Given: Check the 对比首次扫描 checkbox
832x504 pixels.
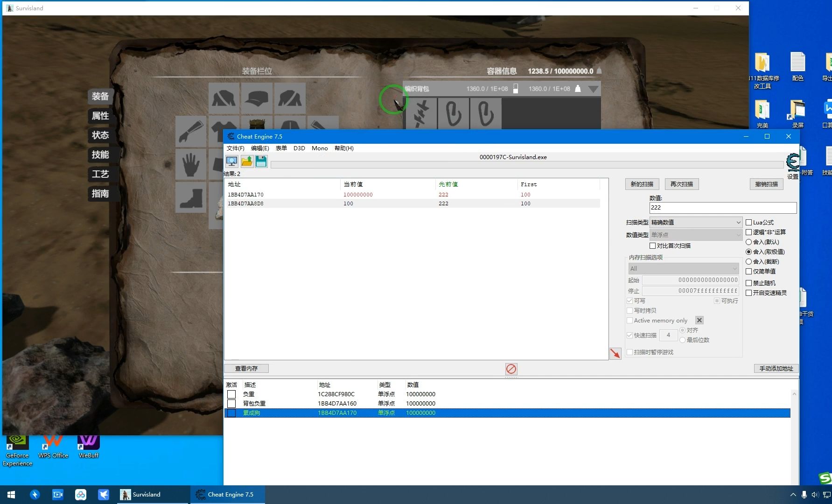Looking at the screenshot, I should click(x=652, y=246).
